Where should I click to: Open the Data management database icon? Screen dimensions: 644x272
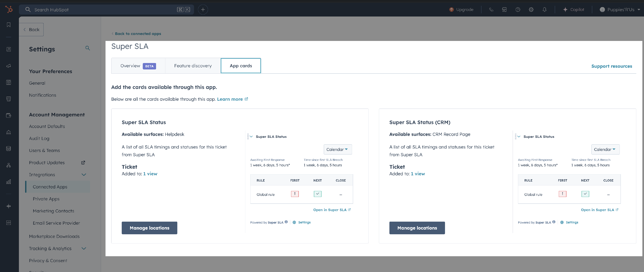point(9,149)
